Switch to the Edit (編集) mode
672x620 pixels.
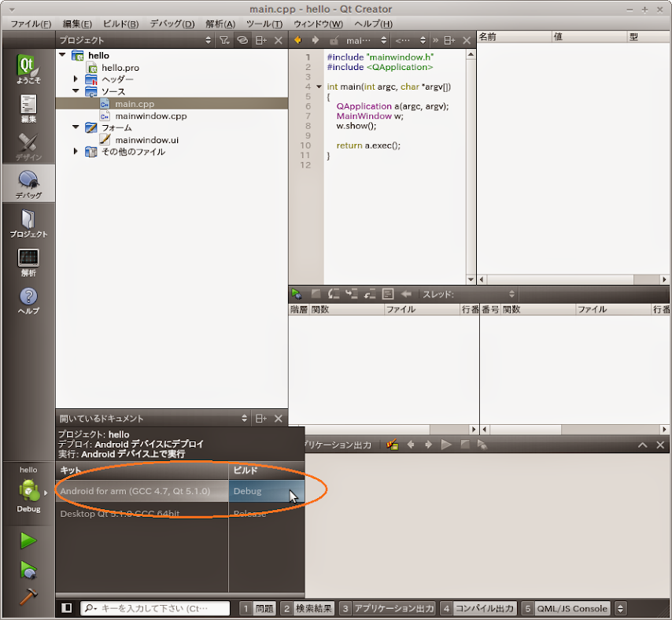(28, 109)
